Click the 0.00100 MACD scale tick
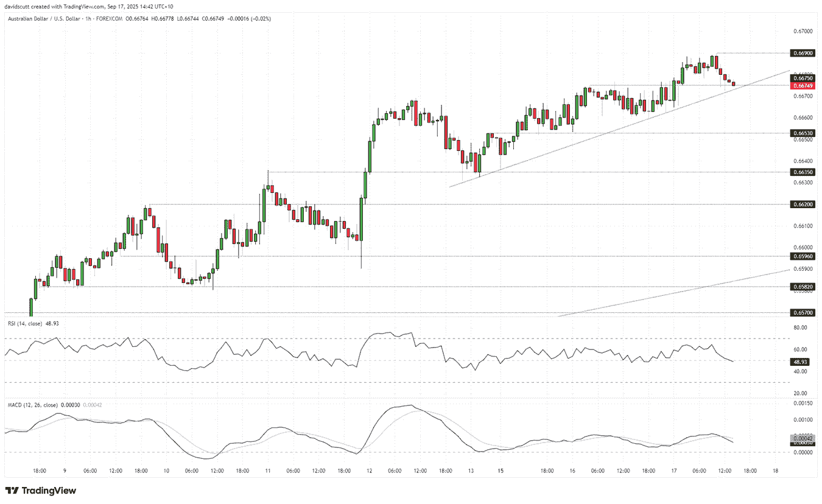The width and height of the screenshot is (822, 504). (803, 419)
